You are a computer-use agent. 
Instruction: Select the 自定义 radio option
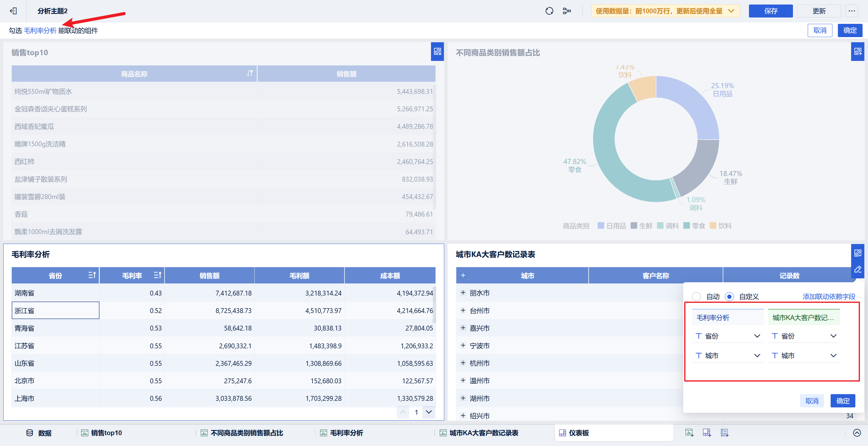point(729,297)
